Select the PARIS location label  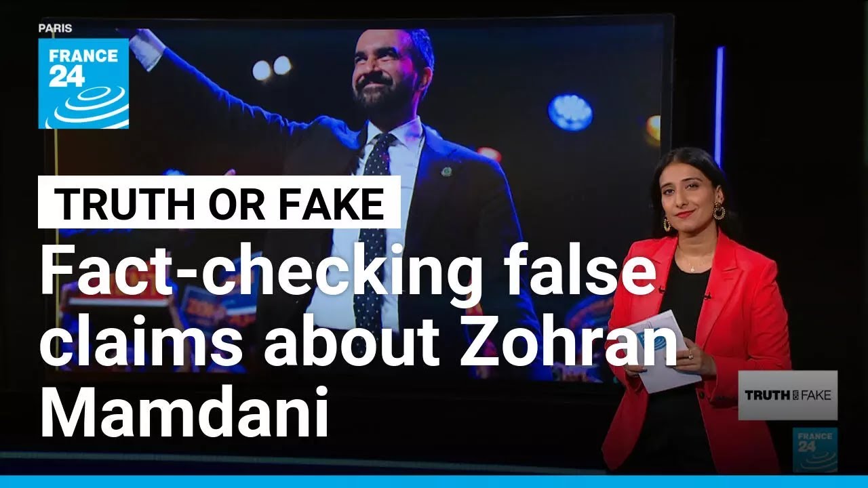(x=56, y=28)
